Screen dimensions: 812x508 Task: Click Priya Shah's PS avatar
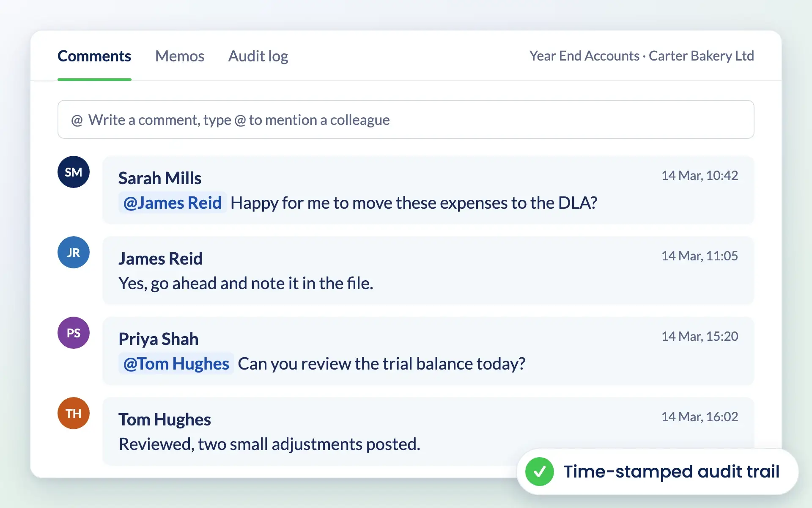click(74, 333)
